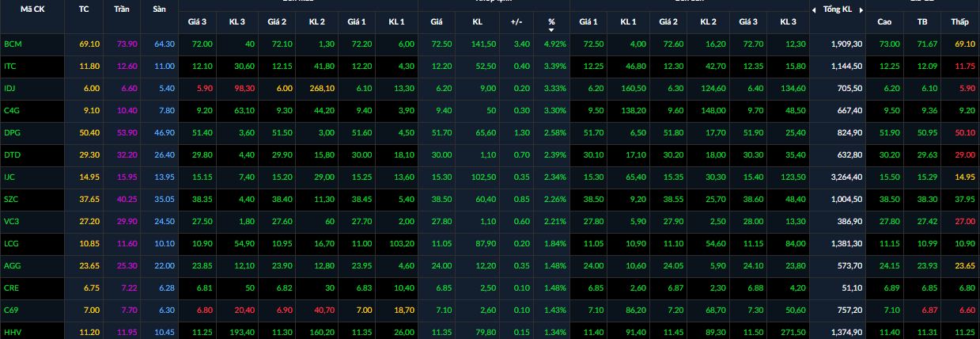This screenshot has width=980, height=339.
Task: Click ITC low price 11.75
Action: (x=964, y=66)
